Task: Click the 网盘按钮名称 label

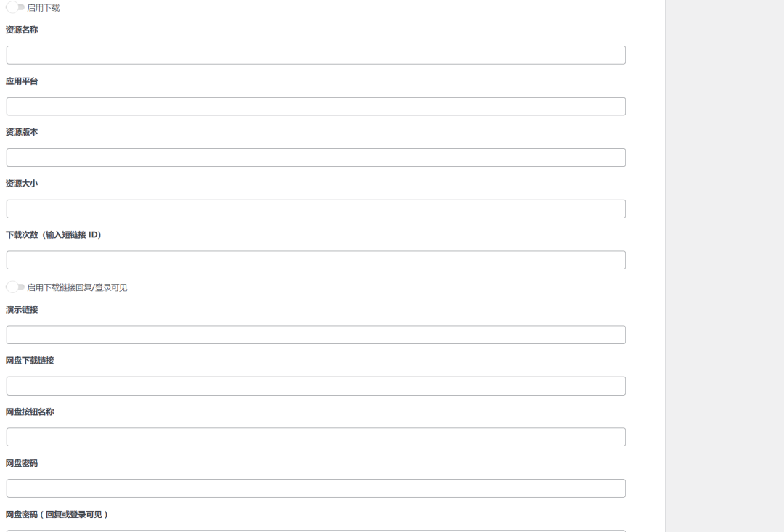Action: [x=30, y=412]
